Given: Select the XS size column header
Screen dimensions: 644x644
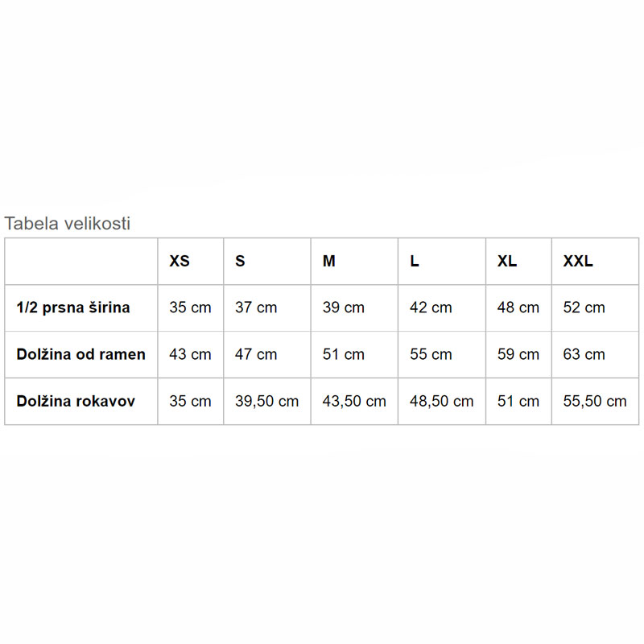Looking at the screenshot, I should (180, 261).
